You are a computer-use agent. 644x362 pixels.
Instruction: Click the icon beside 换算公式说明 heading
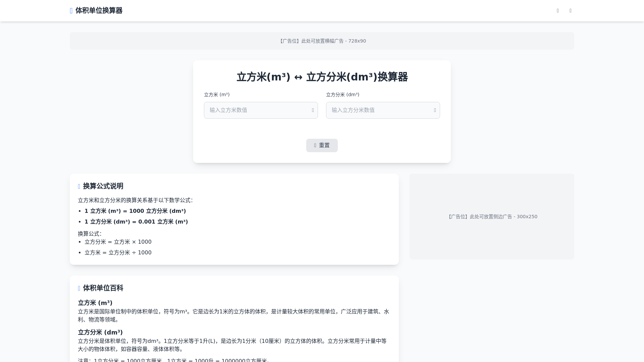tap(79, 186)
